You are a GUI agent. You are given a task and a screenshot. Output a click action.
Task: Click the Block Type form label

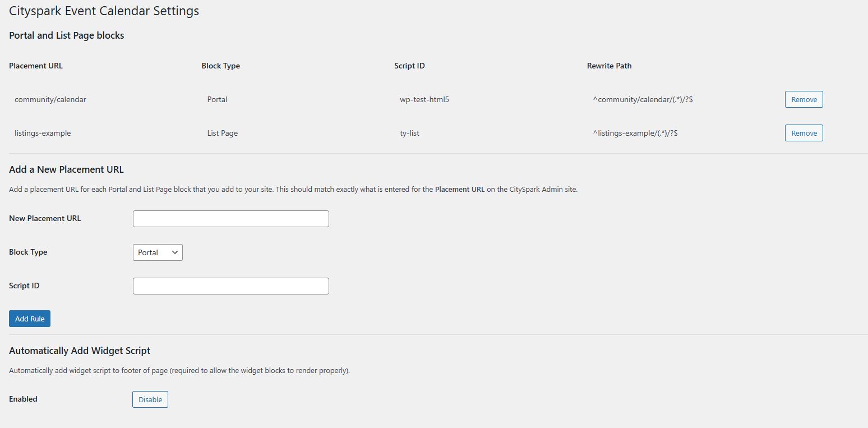click(28, 252)
